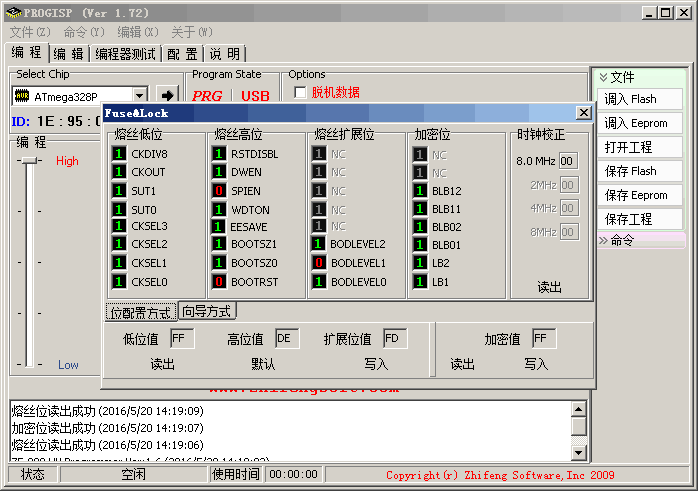
Task: Click 调入 Eeprom button
Action: (640, 123)
